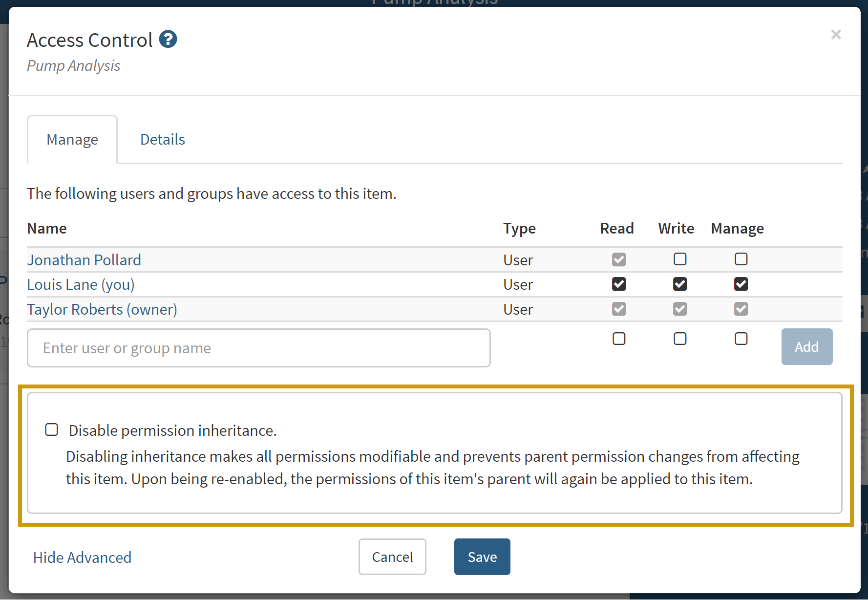
Task: Uncheck Read permission for Louis Lane
Action: pyautogui.click(x=619, y=284)
